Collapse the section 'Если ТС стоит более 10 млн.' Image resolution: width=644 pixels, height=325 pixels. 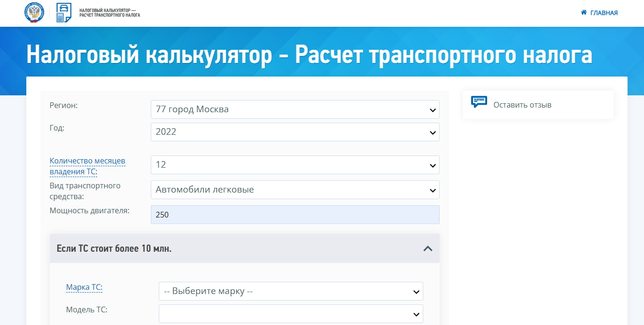[427, 249]
